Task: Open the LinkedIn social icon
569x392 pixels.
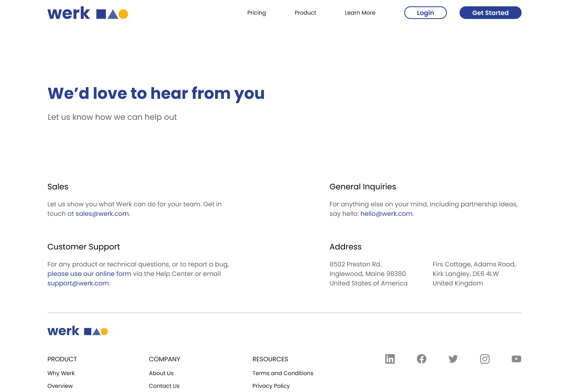Action: [x=390, y=359]
